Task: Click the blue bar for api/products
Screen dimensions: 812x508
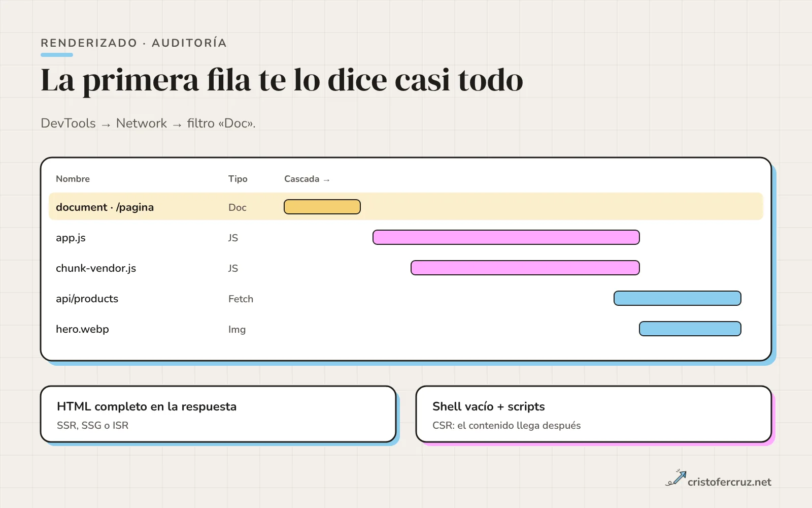Action: (678, 298)
